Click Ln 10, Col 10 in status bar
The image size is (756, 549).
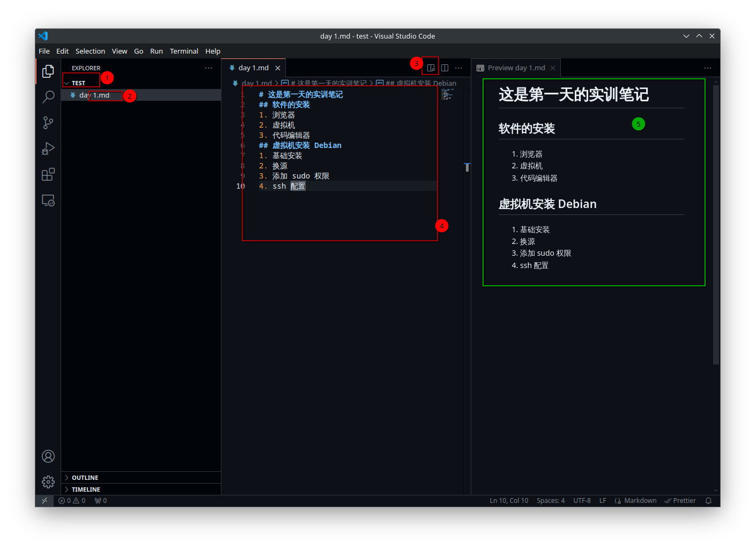[x=509, y=501]
